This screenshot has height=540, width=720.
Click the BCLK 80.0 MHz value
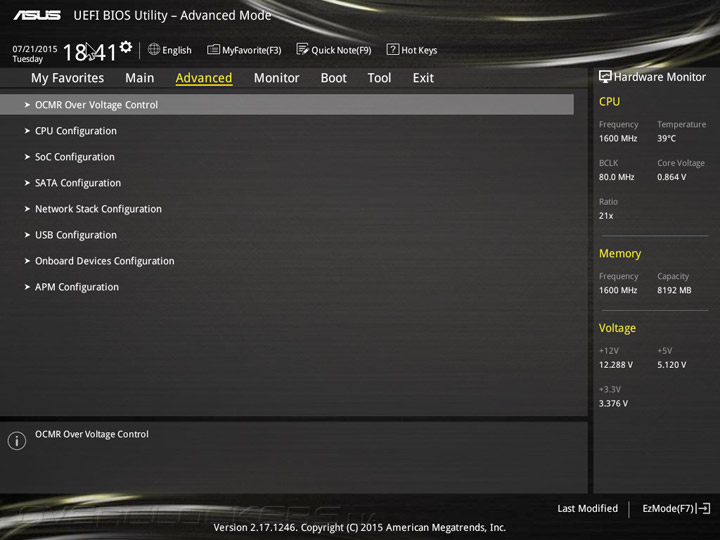(x=617, y=177)
